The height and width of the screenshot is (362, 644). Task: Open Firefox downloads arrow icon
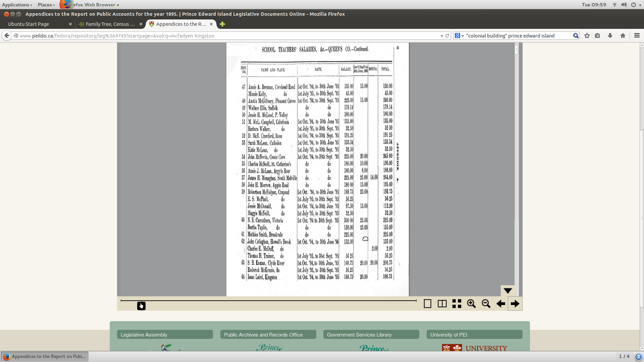(610, 36)
